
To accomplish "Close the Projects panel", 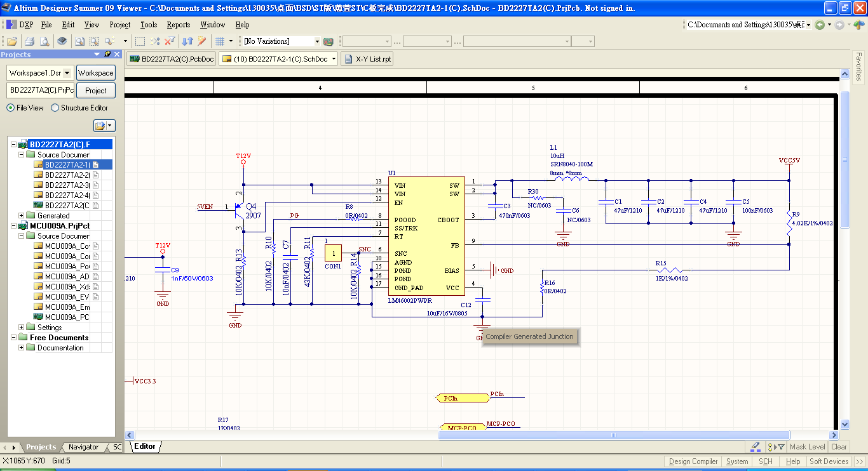I will point(117,55).
